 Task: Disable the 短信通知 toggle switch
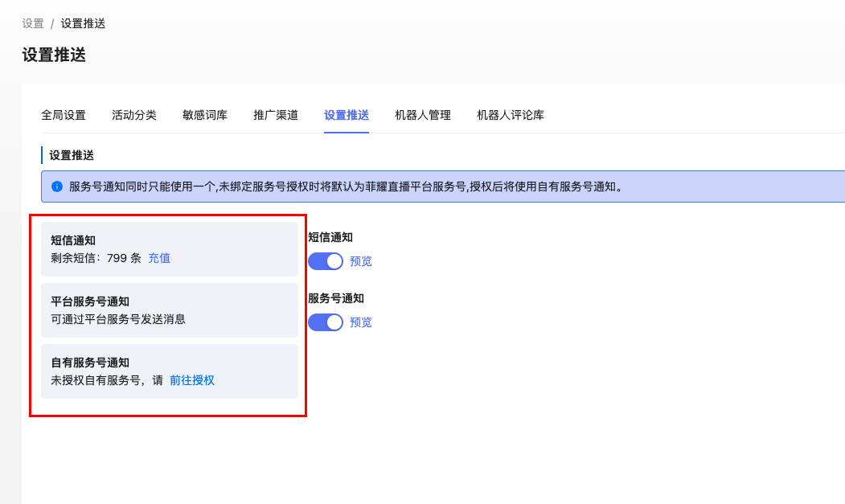click(325, 261)
